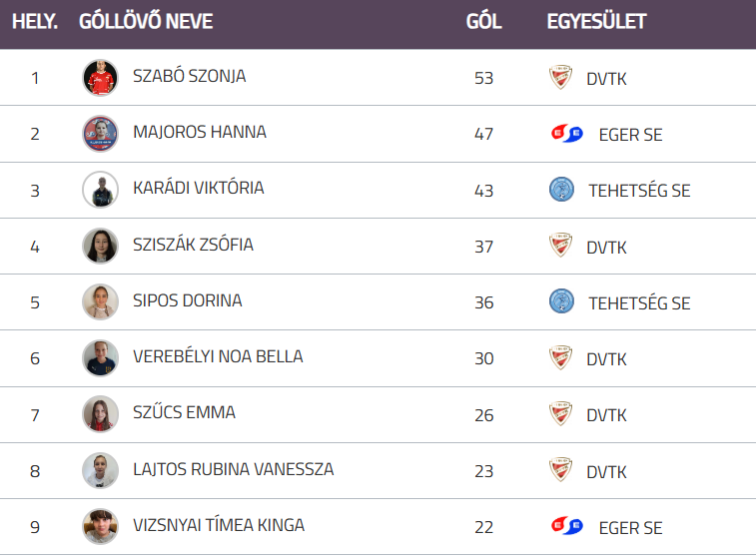
Task: Click Vizsnyai Tímea Kinga's avatar
Action: (x=100, y=526)
